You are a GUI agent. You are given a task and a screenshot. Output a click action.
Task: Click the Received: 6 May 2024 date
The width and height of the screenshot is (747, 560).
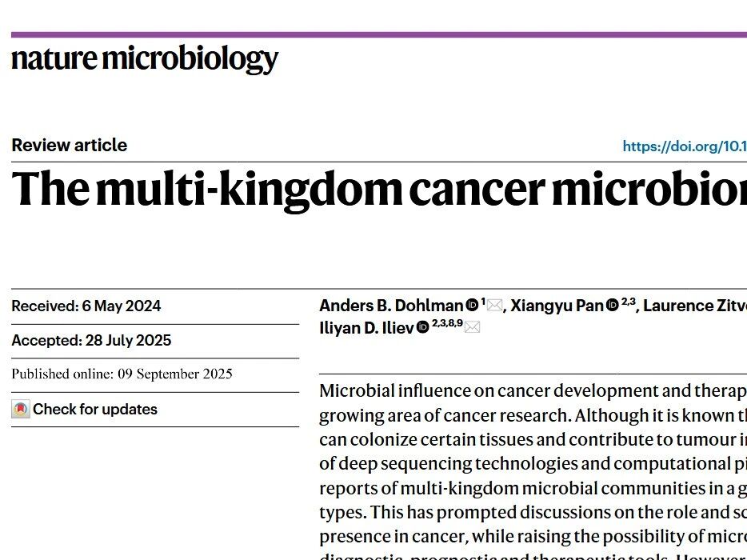86,306
